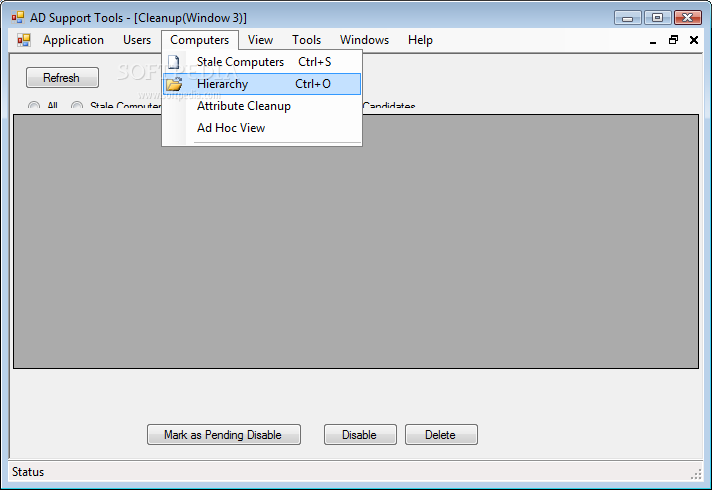Click the Refresh button
This screenshot has height=490, width=712.
pos(62,78)
